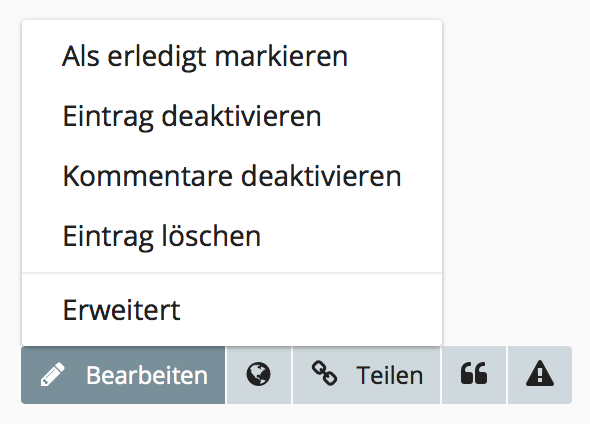Report the entry using exclamation triangle button
The width and height of the screenshot is (590, 424).
[x=540, y=375]
